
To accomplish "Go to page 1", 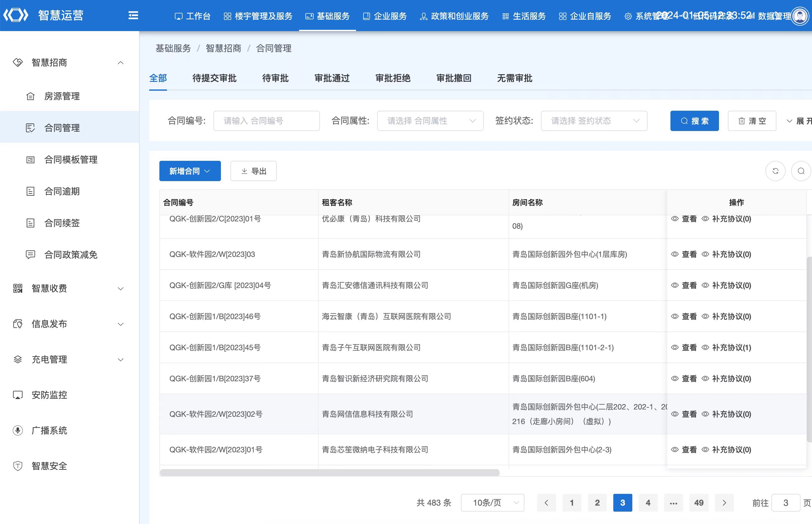I will point(572,503).
